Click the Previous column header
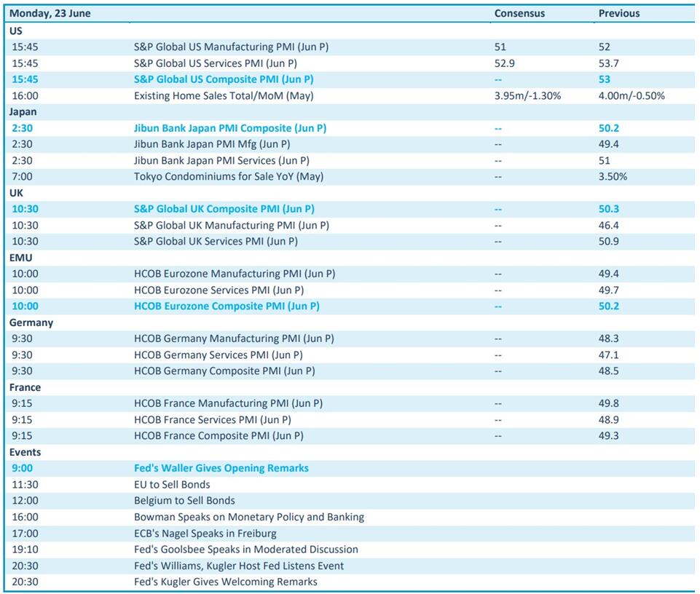This screenshot has width=700, height=594. pyautogui.click(x=619, y=13)
